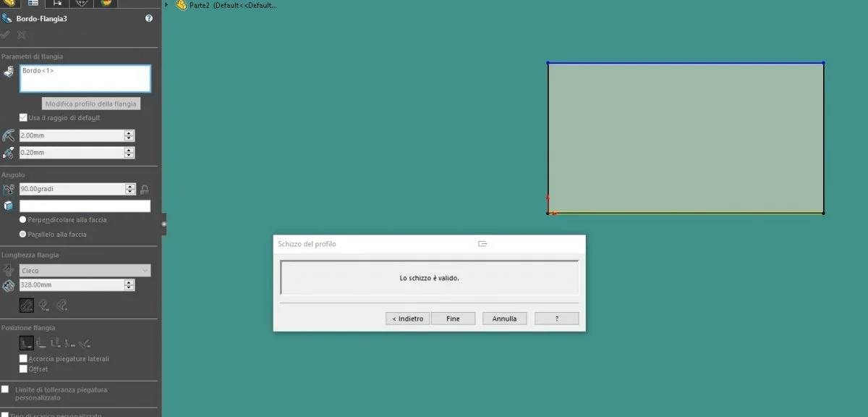
Task: Toggle Usa il raggio di default checkbox
Action: click(x=23, y=117)
